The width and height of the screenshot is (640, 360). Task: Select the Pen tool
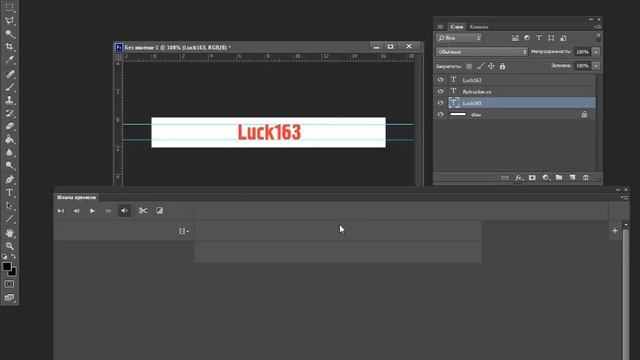[x=9, y=179]
